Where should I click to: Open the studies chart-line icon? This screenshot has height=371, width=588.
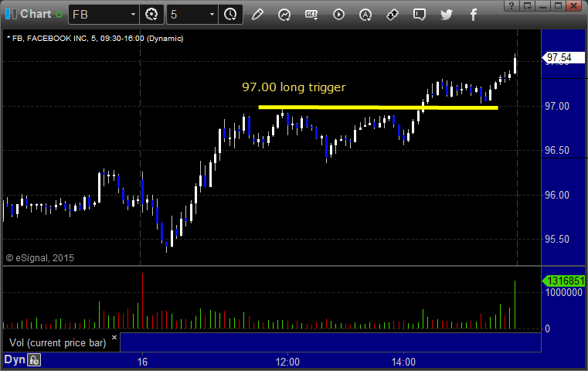coord(284,15)
